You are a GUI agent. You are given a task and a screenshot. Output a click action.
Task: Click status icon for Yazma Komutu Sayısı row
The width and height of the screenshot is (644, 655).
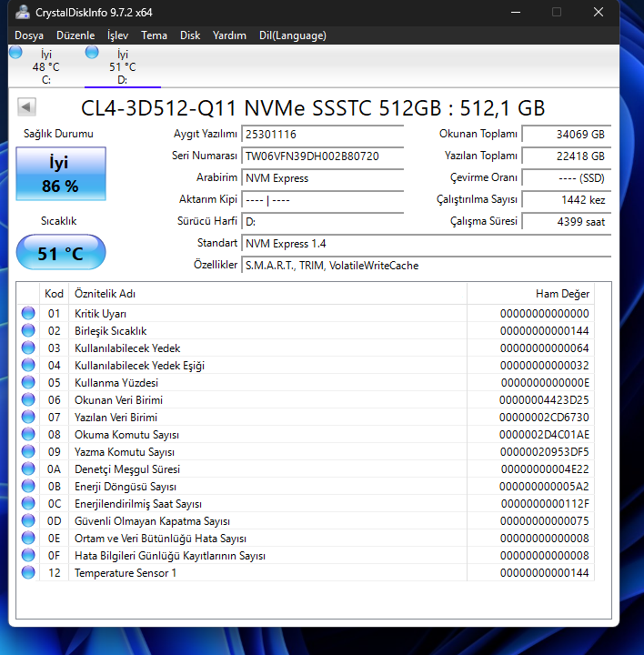[28, 451]
